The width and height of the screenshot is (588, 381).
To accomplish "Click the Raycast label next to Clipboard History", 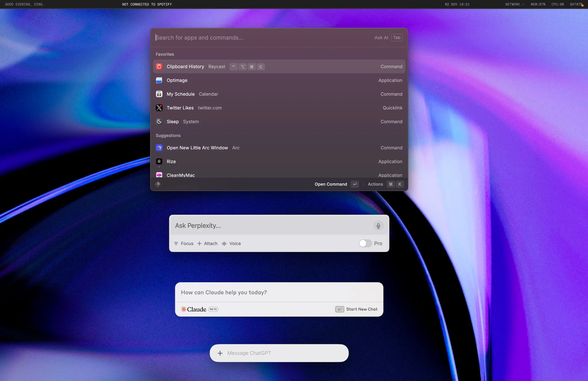I will [217, 67].
